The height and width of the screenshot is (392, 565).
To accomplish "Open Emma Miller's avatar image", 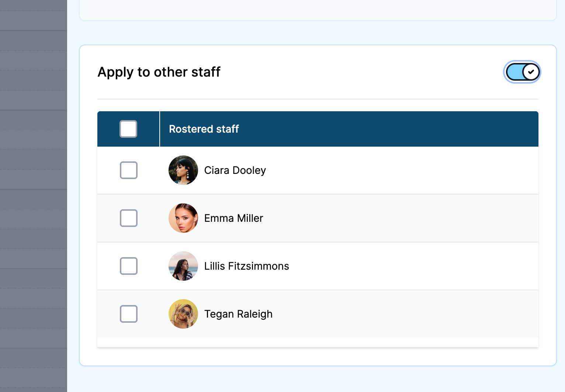I will click(x=183, y=218).
